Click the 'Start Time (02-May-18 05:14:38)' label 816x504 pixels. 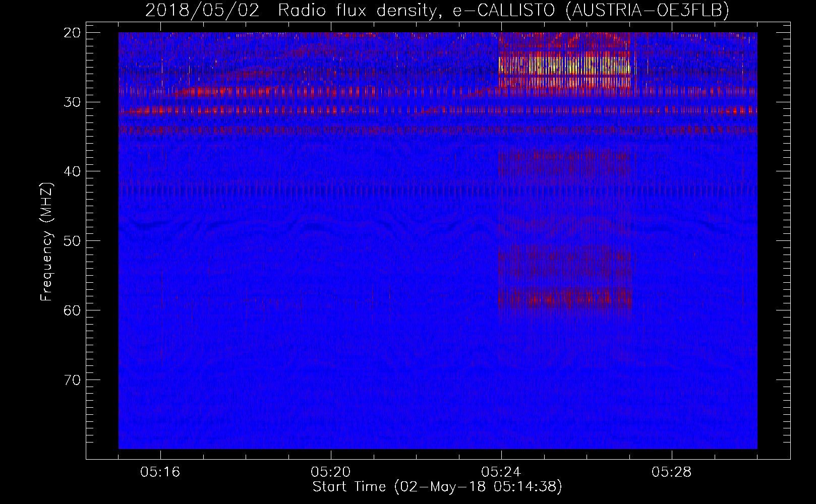(x=437, y=487)
